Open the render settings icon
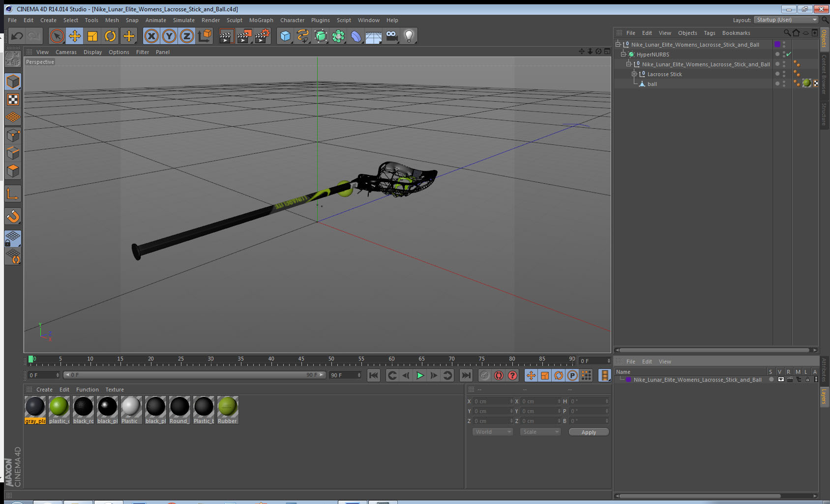Screen dimensions: 830x504 tap(263, 36)
